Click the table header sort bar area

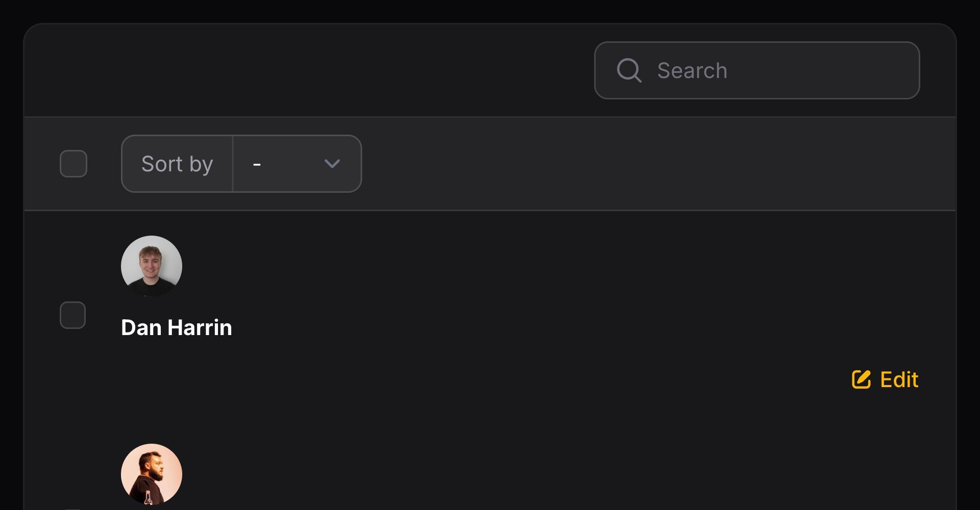click(x=612, y=163)
